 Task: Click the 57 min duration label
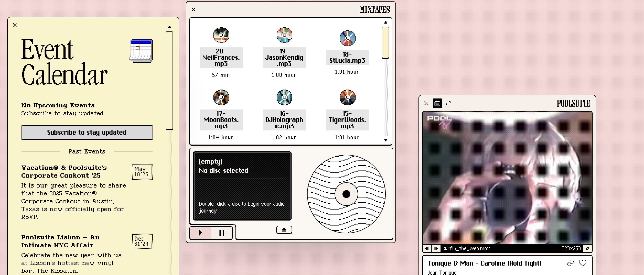[221, 75]
